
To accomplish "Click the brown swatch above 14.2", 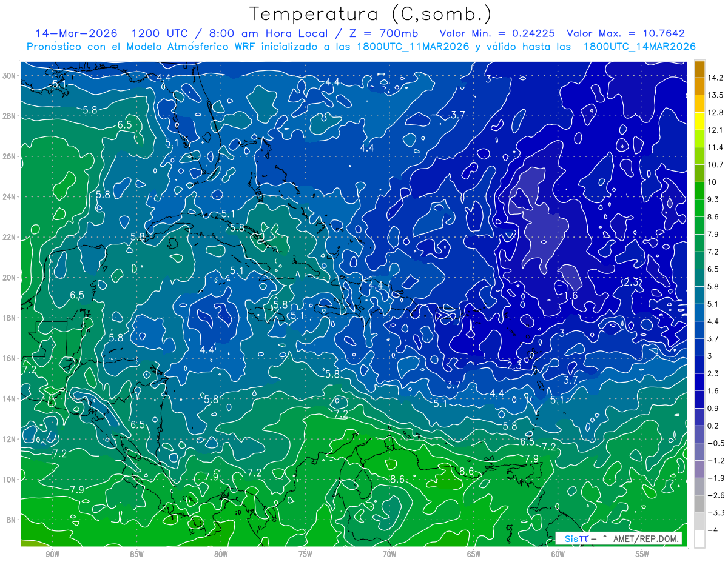I will click(x=699, y=69).
